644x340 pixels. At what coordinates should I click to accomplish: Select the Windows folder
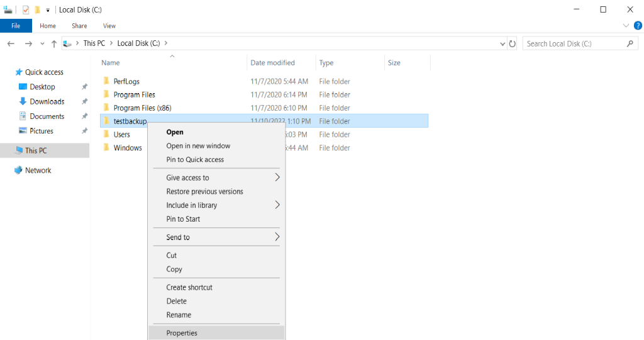click(128, 147)
